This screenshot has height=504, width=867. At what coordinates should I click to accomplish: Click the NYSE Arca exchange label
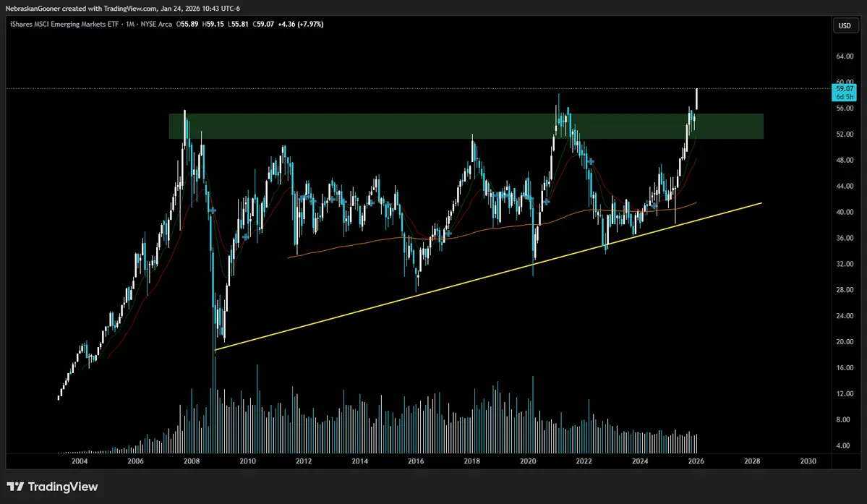156,25
